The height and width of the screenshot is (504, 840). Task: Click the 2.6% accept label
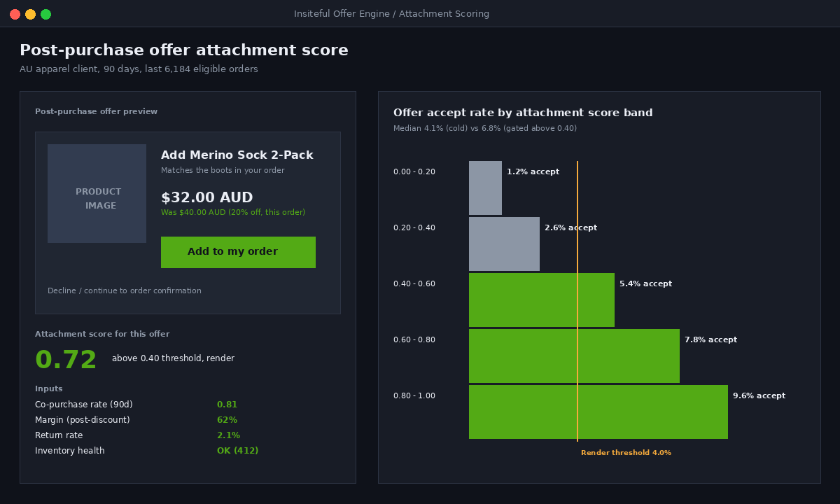570,227
